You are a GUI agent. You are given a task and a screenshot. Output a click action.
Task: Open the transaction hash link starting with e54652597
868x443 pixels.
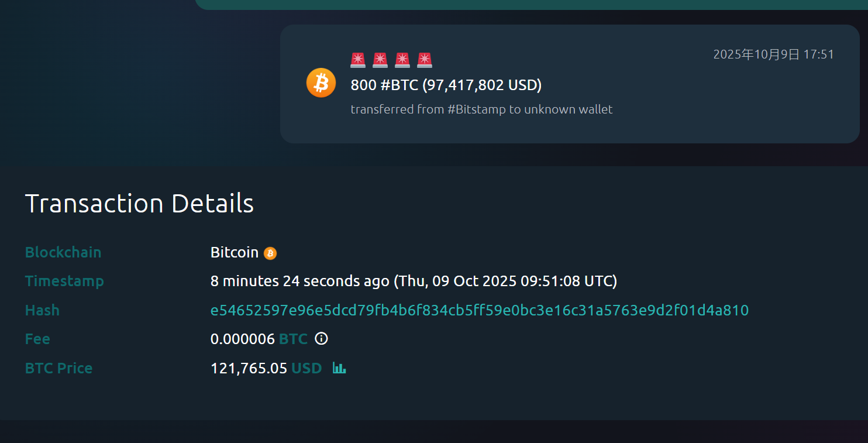pyautogui.click(x=479, y=310)
